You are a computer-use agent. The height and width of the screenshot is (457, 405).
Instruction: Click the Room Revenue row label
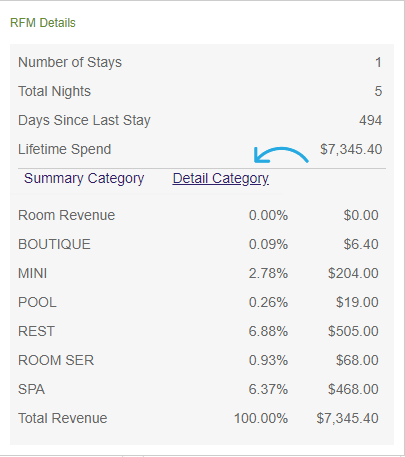point(66,215)
